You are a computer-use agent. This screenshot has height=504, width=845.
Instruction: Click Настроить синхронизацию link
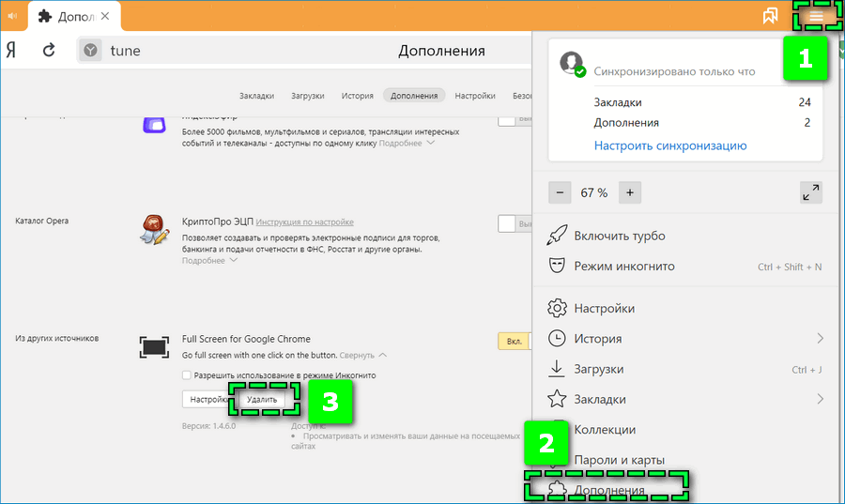click(x=670, y=145)
